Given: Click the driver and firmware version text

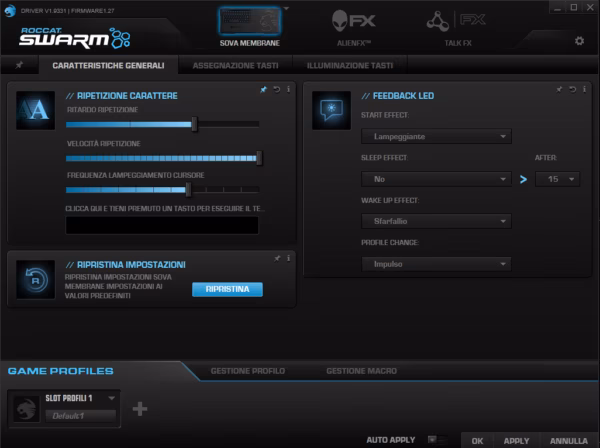Looking at the screenshot, I should tap(67, 11).
